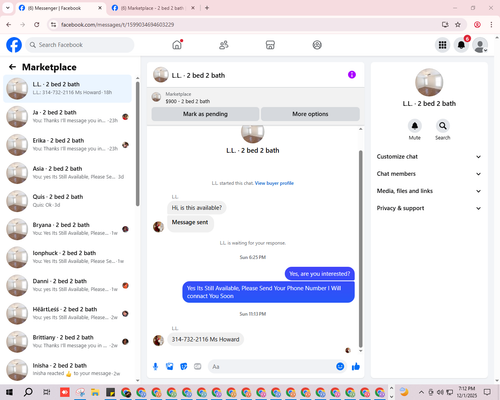Send a thumbs up like
Screen dimensions: 500x400
[x=356, y=367]
